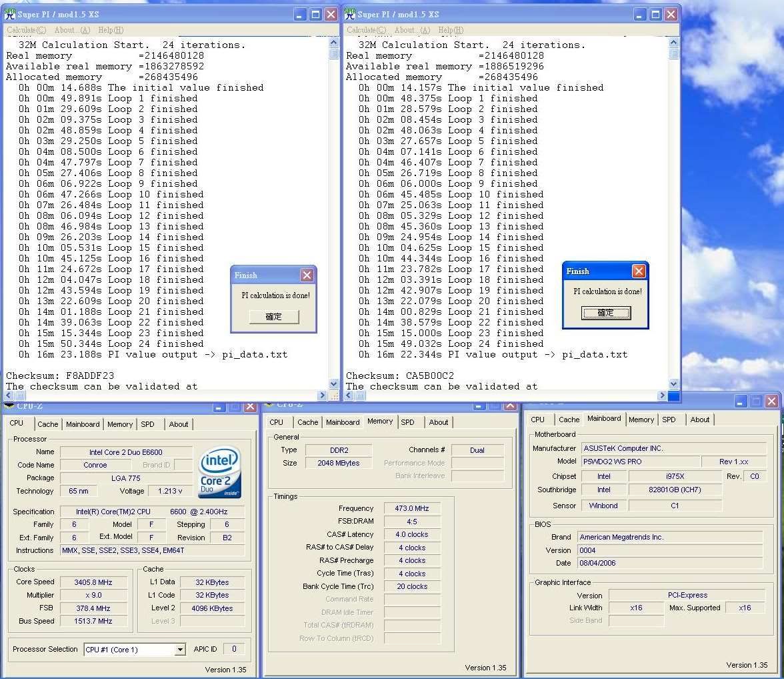The image size is (784, 679).
Task: Switch to SPD tab in right CPU-Z window
Action: [x=669, y=420]
